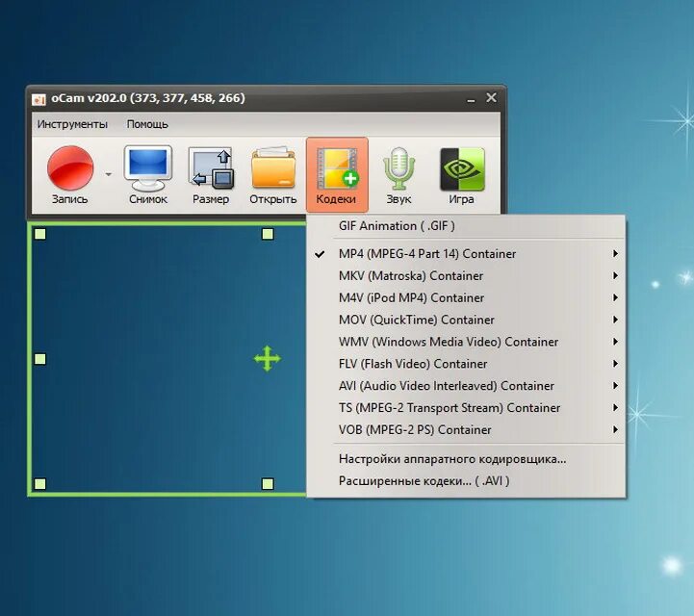Click the top-left capture frame handle
Screen dimensions: 694x616
click(40, 234)
